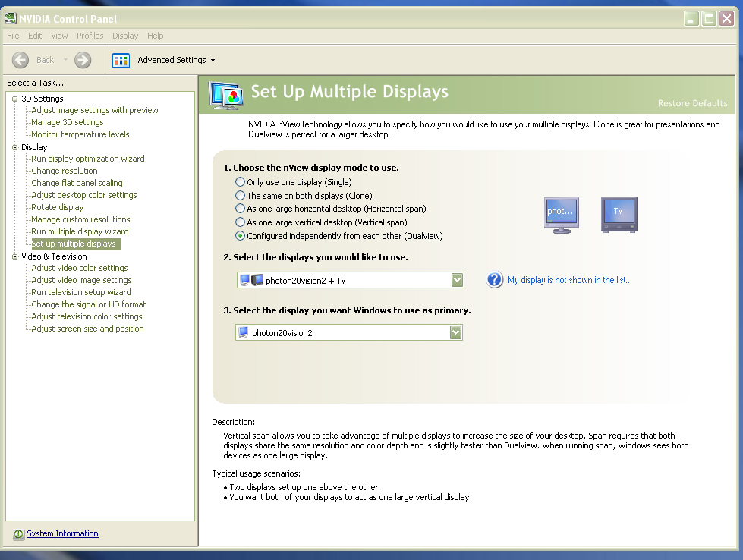Viewport: 743px width, 560px height.
Task: Collapse the Display tree node
Action: [14, 147]
